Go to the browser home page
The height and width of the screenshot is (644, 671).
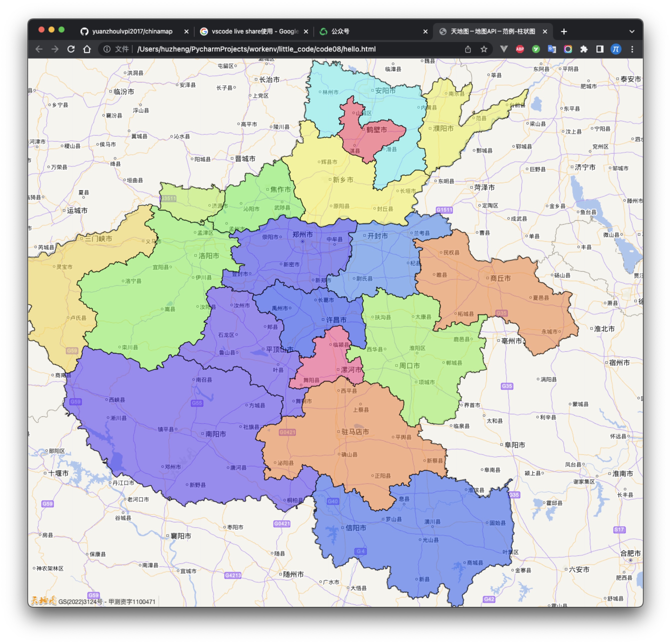(87, 49)
